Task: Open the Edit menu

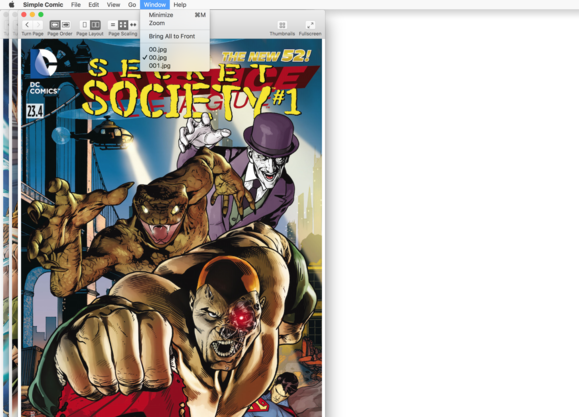Action: (x=93, y=4)
